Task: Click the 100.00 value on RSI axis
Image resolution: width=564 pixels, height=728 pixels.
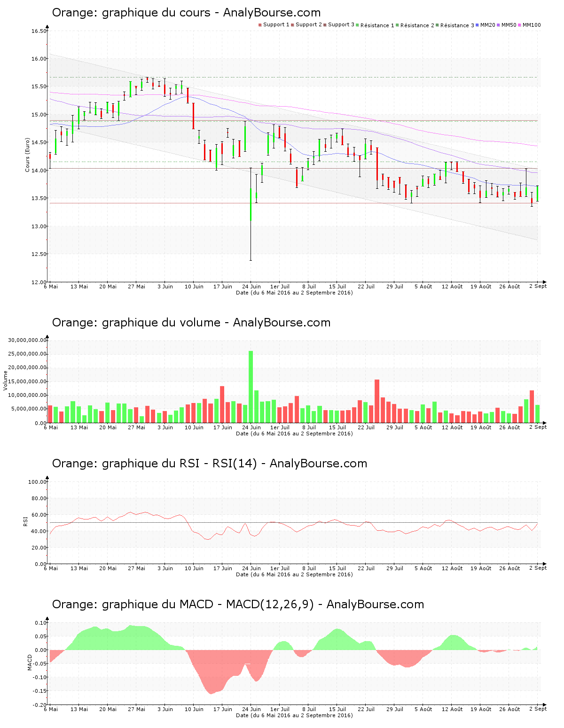Action: 38,482
